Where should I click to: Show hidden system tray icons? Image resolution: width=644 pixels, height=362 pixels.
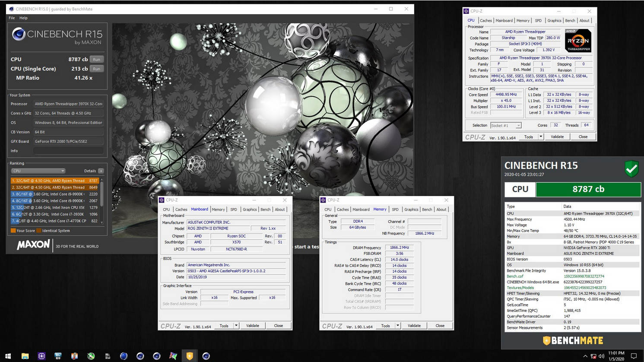(585, 356)
